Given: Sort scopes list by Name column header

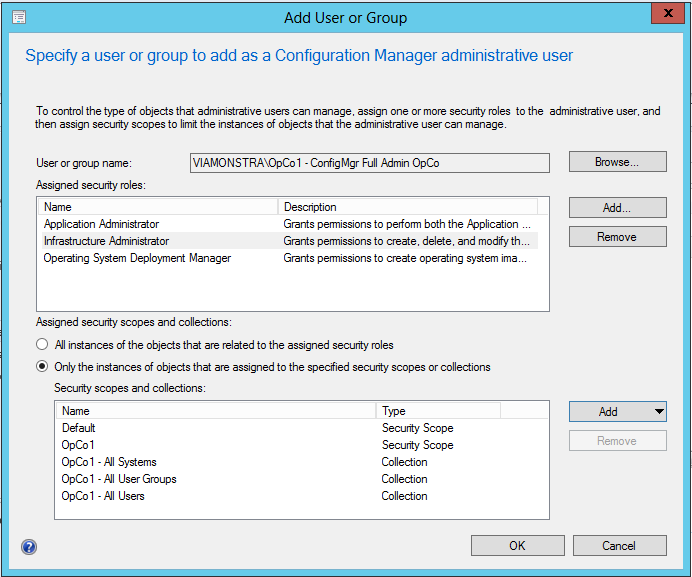Looking at the screenshot, I should (x=216, y=411).
